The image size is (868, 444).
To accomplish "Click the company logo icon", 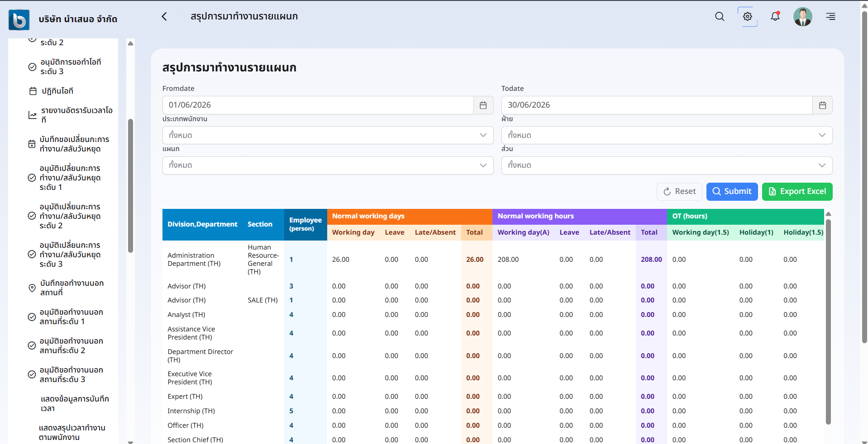I will (19, 19).
